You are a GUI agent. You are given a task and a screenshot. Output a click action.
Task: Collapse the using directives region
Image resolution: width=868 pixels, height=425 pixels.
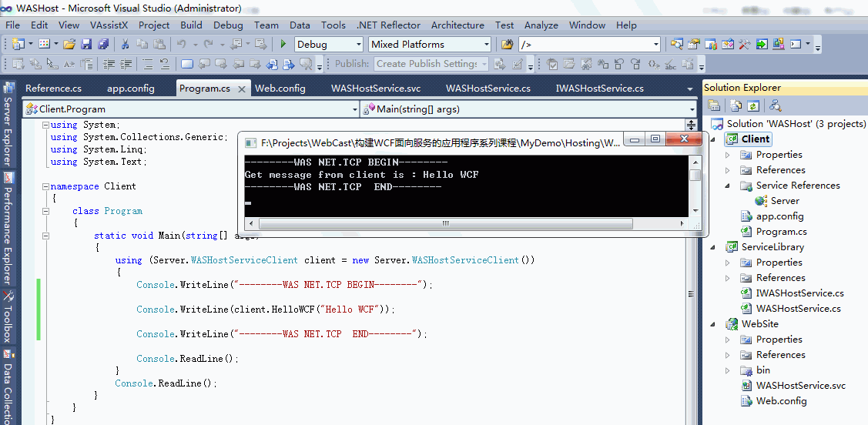46,125
